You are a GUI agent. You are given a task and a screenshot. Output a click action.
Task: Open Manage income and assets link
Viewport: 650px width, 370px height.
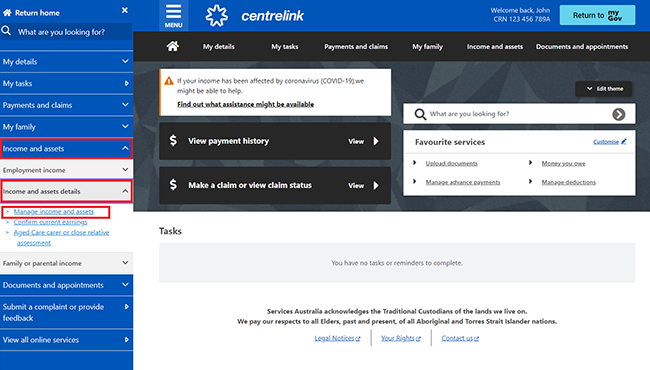53,212
